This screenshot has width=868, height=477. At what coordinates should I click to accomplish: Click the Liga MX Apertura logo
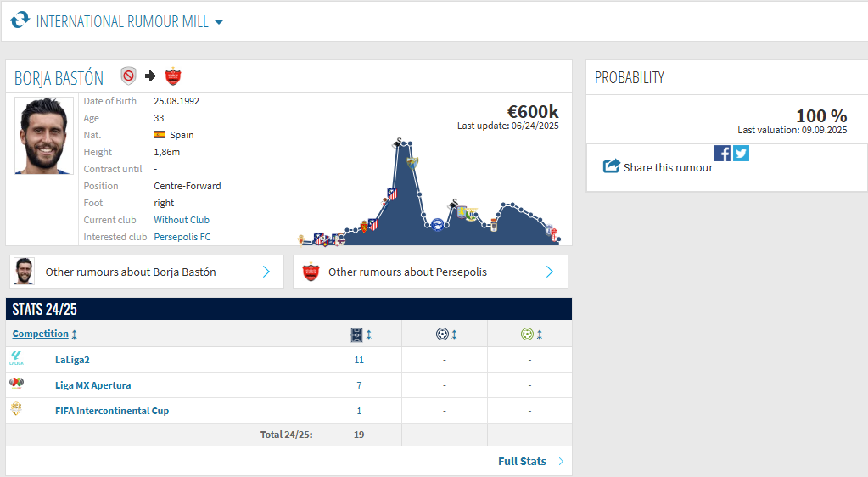point(16,384)
